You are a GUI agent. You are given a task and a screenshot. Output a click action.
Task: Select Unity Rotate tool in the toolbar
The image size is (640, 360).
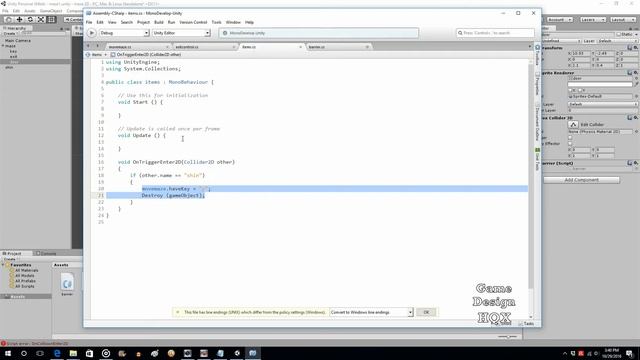coord(30,19)
